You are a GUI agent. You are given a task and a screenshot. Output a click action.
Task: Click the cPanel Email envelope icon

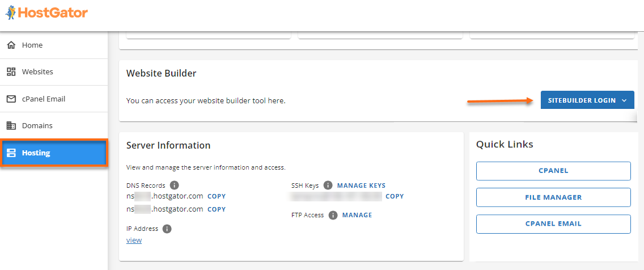11,99
